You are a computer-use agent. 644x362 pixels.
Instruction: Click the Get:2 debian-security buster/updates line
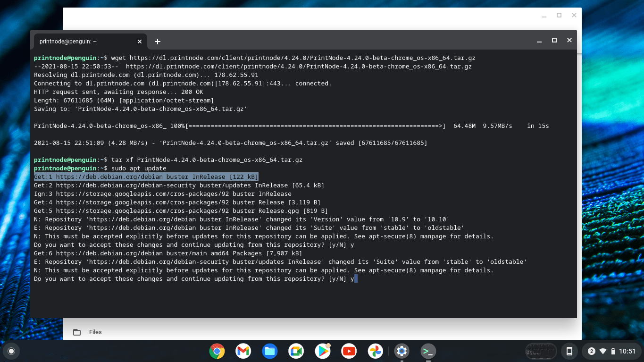point(179,185)
